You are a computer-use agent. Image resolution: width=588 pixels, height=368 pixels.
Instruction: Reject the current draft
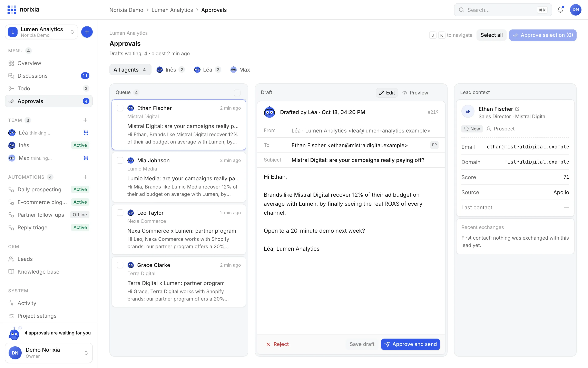pos(277,344)
